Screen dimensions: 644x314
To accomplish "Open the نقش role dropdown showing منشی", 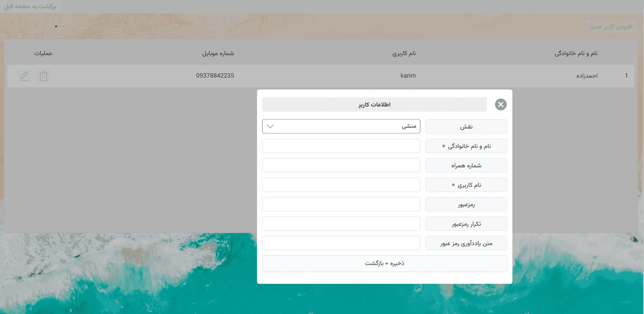I will pos(341,126).
